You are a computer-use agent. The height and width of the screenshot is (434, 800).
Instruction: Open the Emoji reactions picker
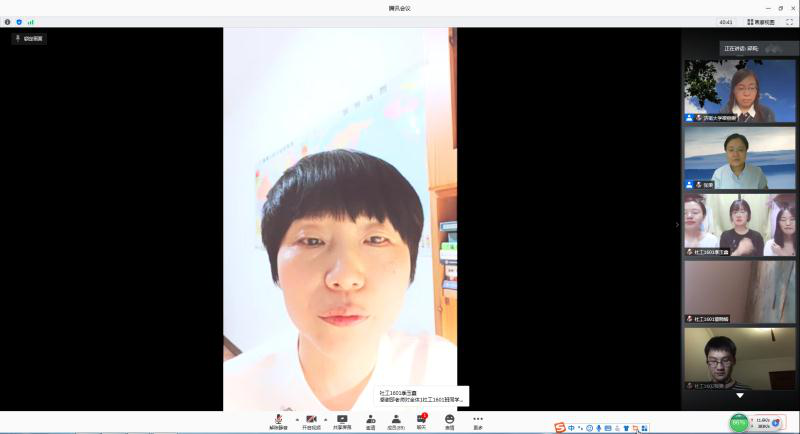449,420
